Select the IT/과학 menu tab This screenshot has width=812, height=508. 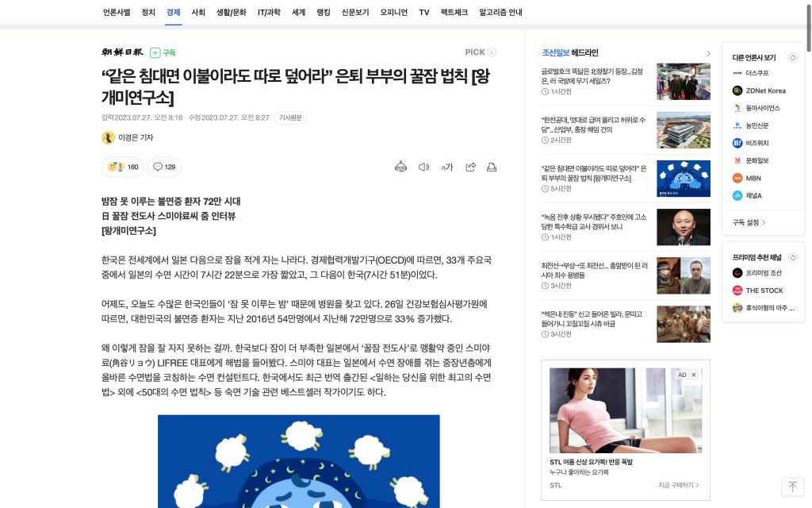click(x=269, y=13)
